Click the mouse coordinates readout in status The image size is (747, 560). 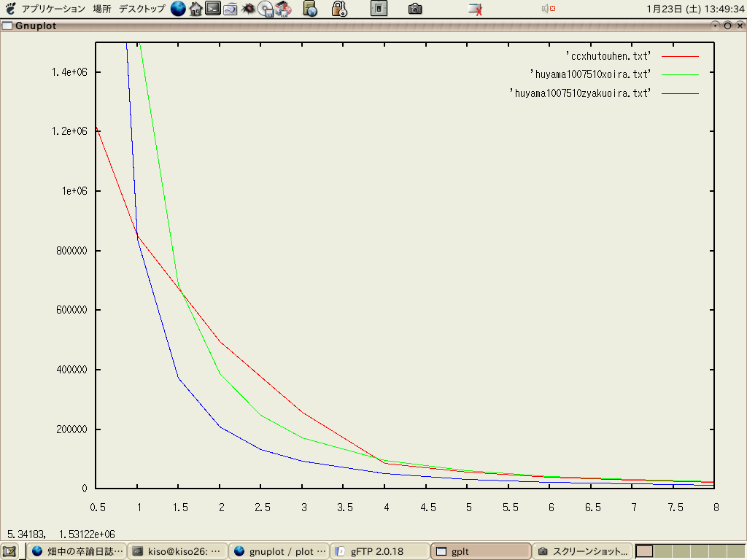click(61, 534)
